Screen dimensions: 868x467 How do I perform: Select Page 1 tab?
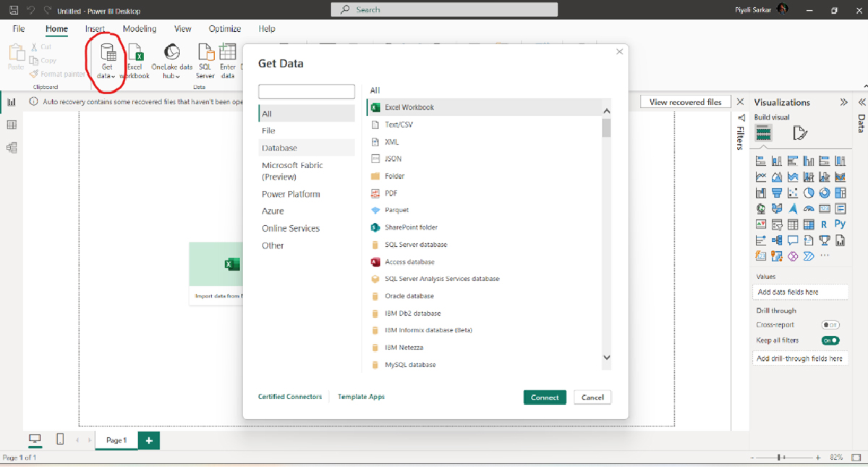point(116,440)
